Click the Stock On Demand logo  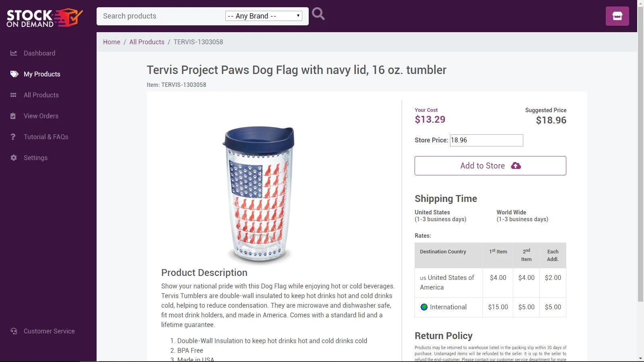tap(44, 17)
